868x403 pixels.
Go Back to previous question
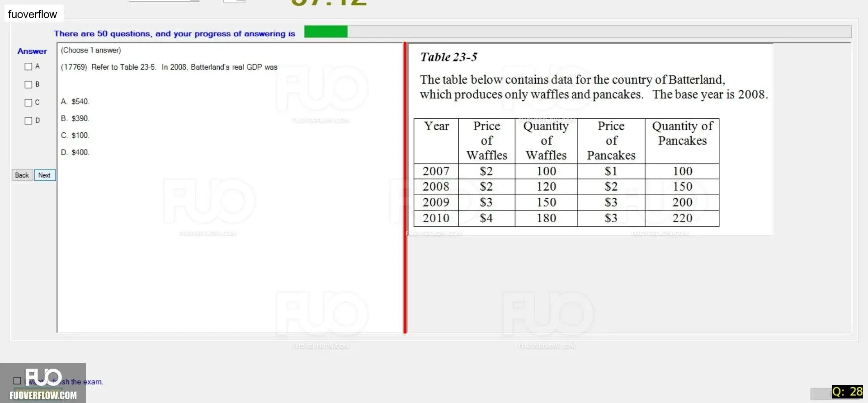[22, 175]
